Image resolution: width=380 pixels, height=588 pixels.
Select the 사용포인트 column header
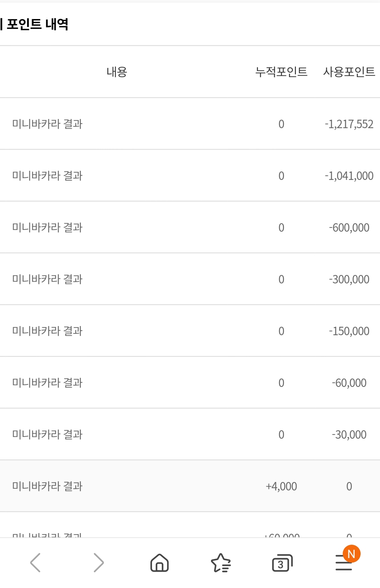click(349, 72)
